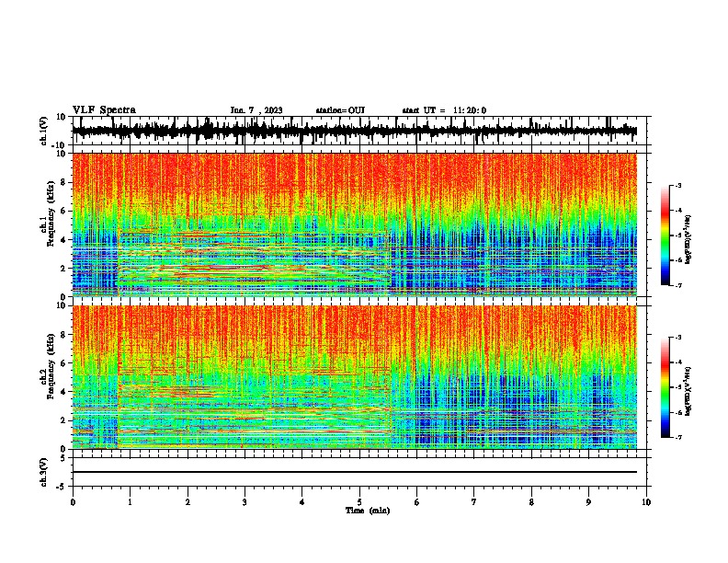Screen dimensions: 728x563
Task: Click the ch.1(V) waveform axis label
Action: click(x=44, y=131)
